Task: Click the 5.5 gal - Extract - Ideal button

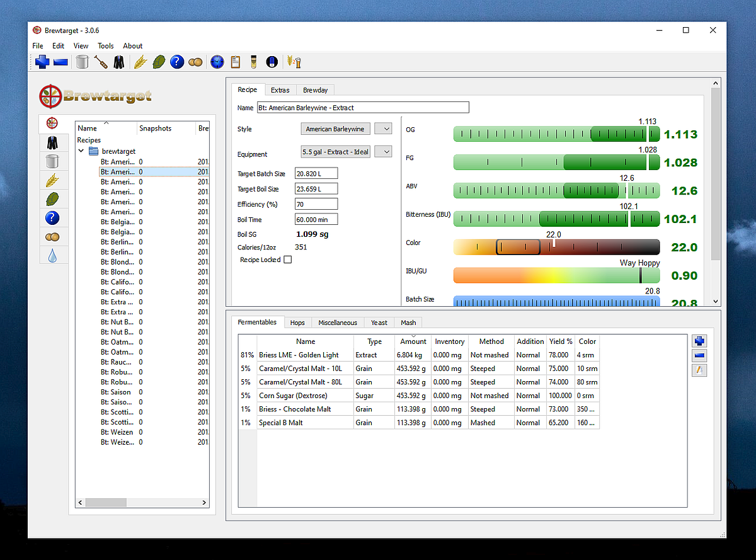Action: (335, 152)
